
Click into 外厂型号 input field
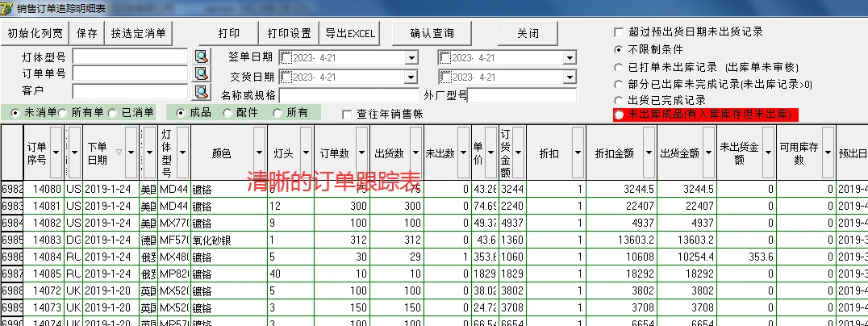click(x=522, y=95)
